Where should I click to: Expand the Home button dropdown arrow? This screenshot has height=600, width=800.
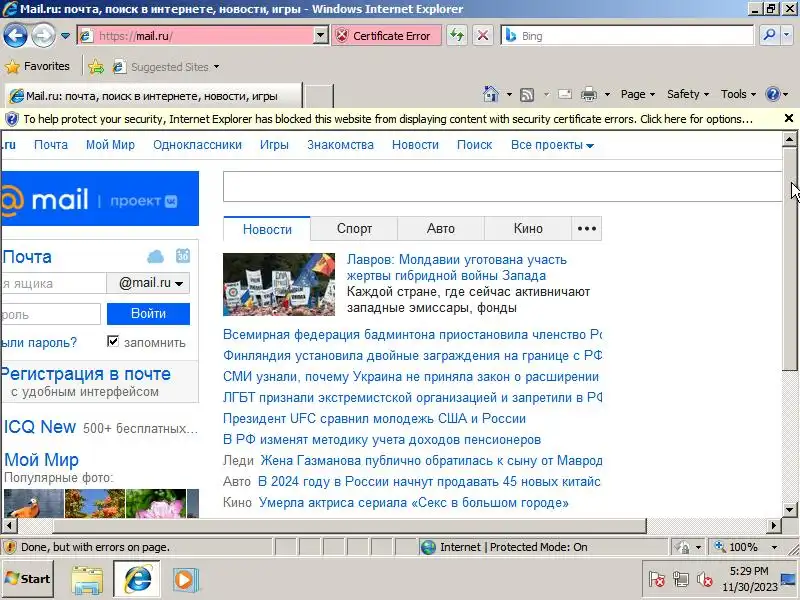(x=509, y=94)
